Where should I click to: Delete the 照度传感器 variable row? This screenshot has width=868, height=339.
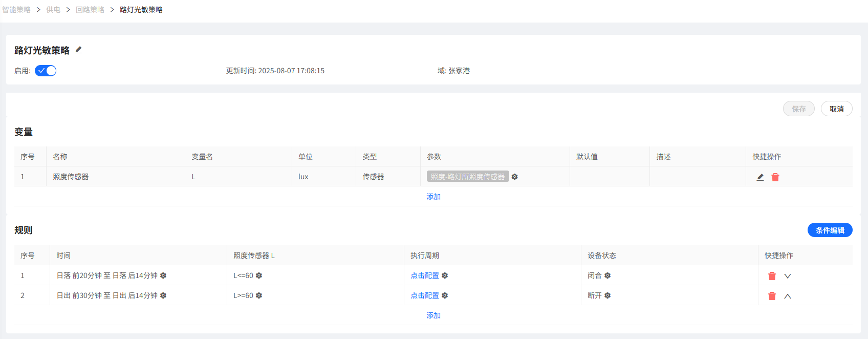[x=775, y=177]
